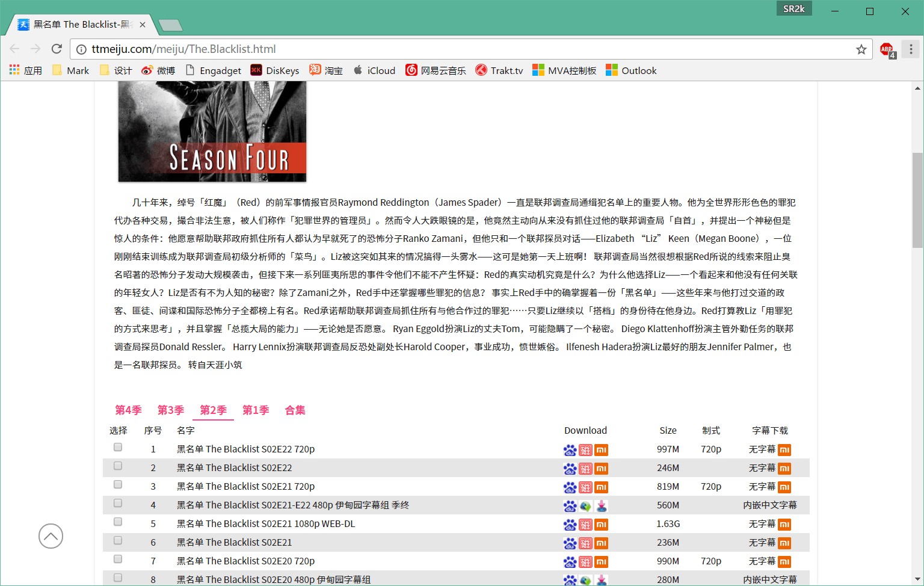Click the SR2k profile button
Screen dimensions: 924x586
[794, 9]
